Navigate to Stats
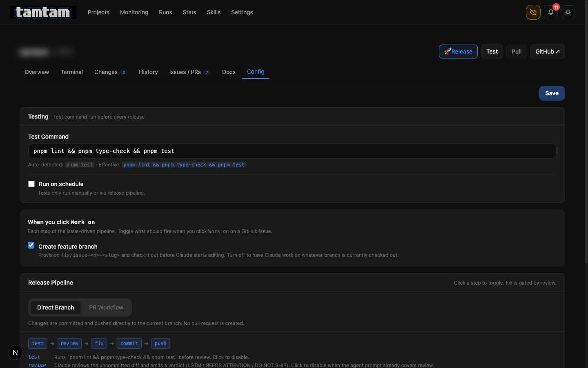 (189, 12)
